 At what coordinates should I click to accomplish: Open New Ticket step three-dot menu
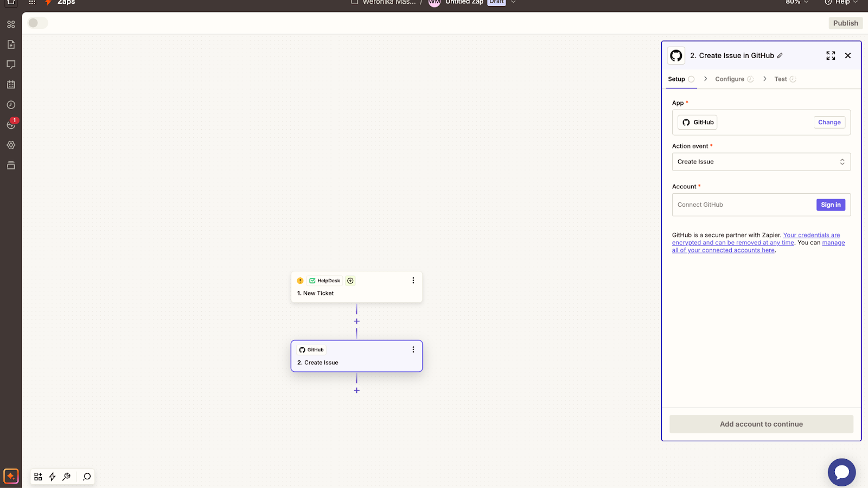click(x=413, y=281)
